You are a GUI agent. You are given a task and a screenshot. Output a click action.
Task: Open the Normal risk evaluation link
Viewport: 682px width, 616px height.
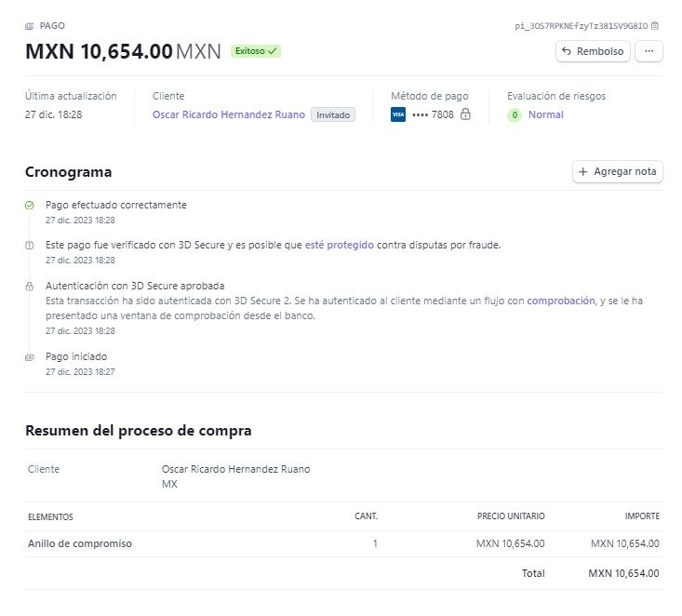click(x=546, y=114)
